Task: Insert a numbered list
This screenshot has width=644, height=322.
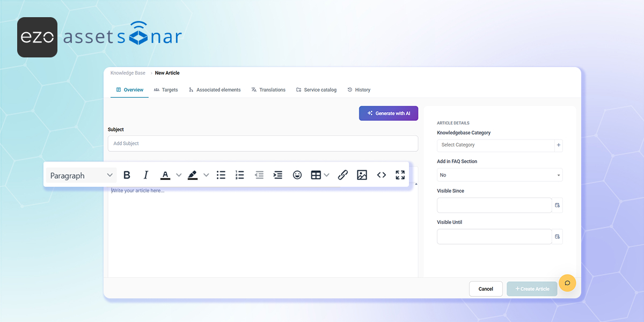Action: [x=240, y=175]
